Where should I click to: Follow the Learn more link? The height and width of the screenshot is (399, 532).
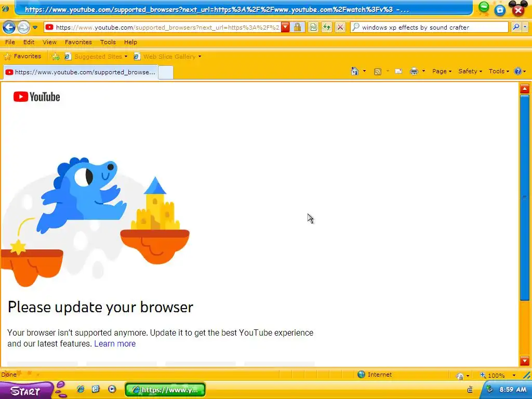[115, 344]
